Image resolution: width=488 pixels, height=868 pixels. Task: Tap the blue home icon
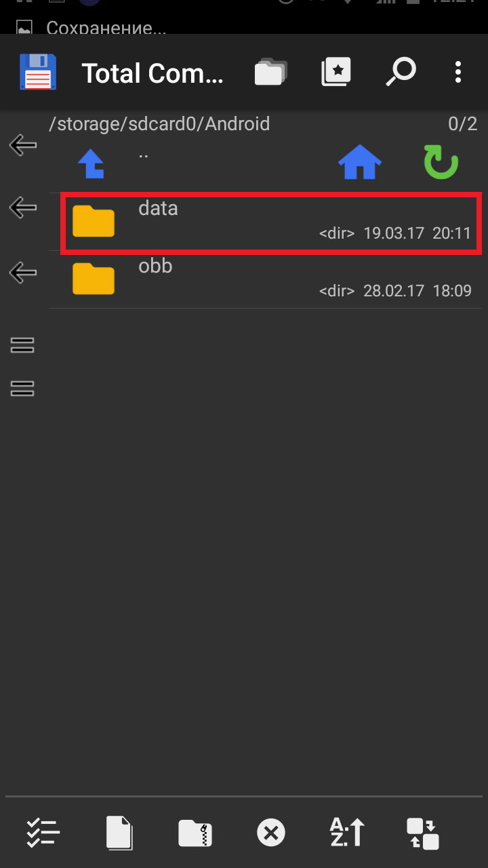[360, 163]
